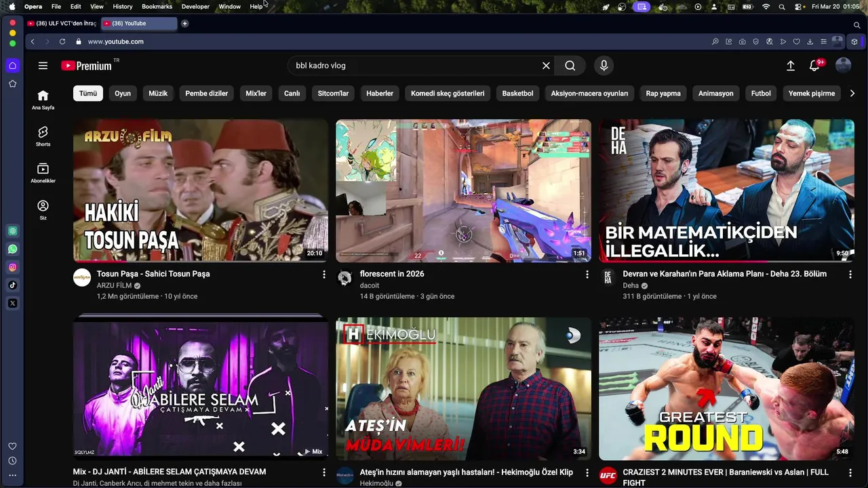Click the translate page icon in the address bar
The height and width of the screenshot is (488, 868).
point(770,41)
